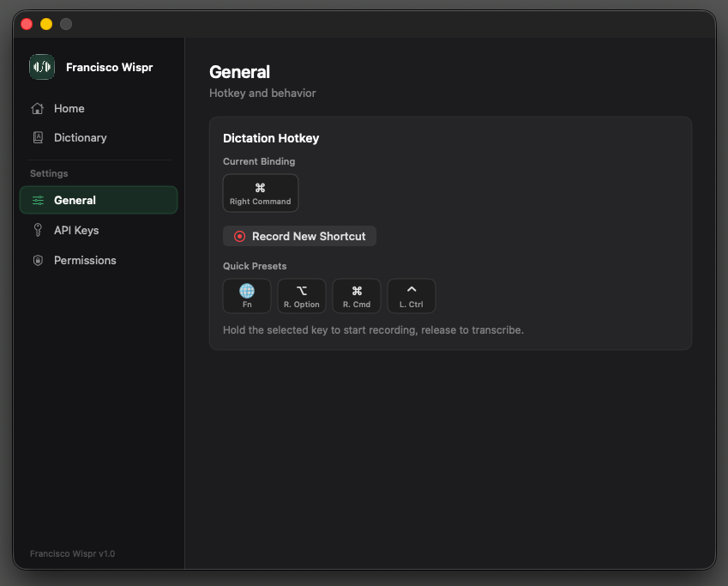Screen dimensions: 728x586
Task: Choose the L. Ctrl quick preset
Action: coord(411,295)
